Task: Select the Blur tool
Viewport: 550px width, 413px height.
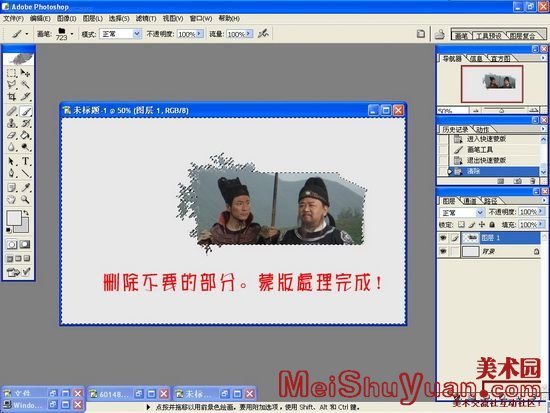Action: click(x=12, y=147)
